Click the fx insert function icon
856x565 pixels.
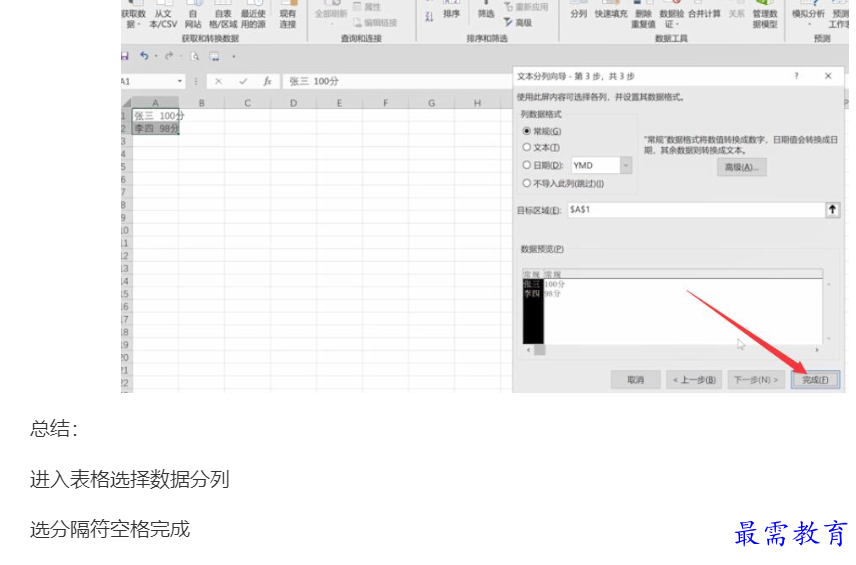pyautogui.click(x=268, y=81)
